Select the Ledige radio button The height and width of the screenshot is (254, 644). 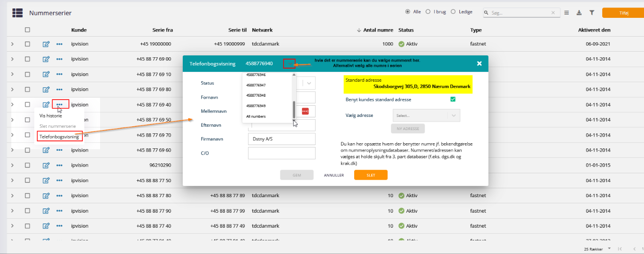453,12
